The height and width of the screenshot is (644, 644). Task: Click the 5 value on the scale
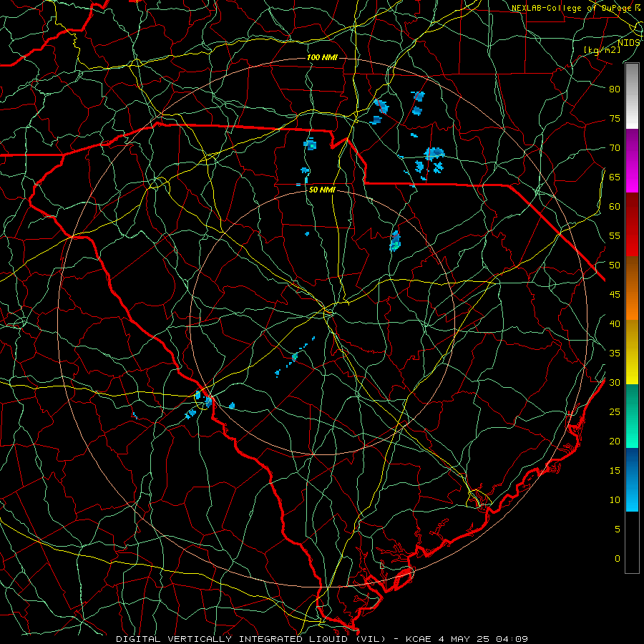(618, 529)
